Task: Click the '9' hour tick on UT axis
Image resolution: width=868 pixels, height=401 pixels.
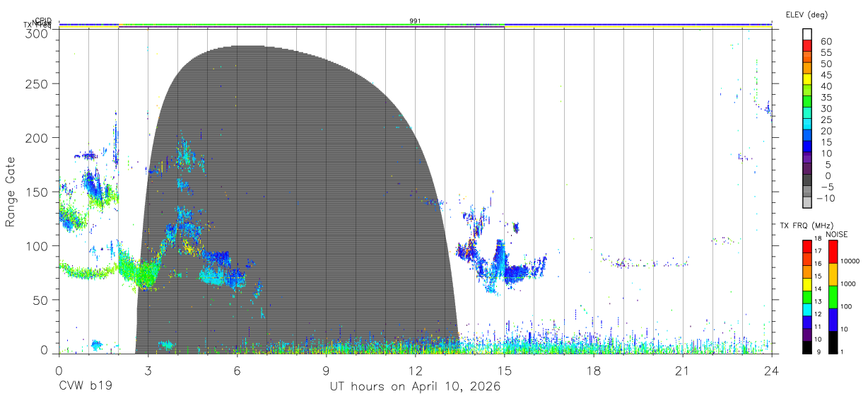Action: (327, 370)
